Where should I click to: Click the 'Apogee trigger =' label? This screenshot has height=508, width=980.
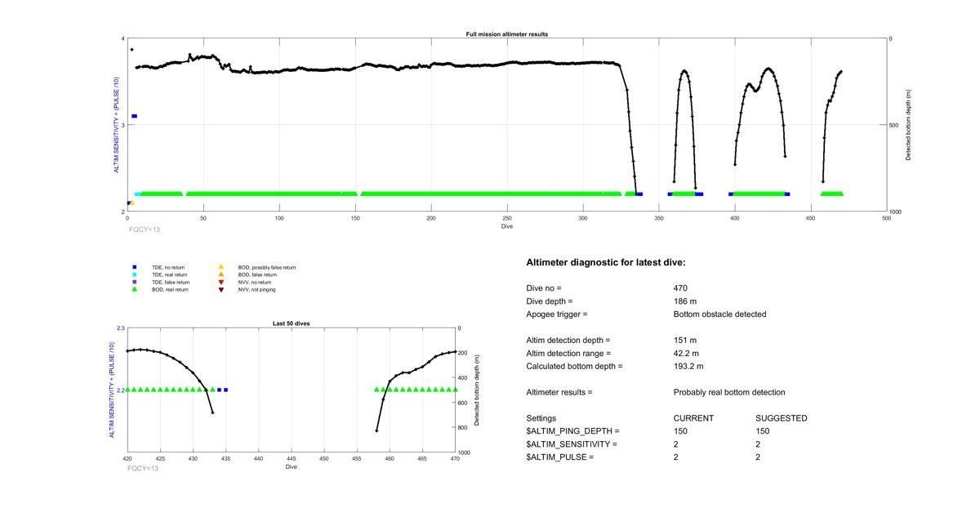[x=557, y=314]
